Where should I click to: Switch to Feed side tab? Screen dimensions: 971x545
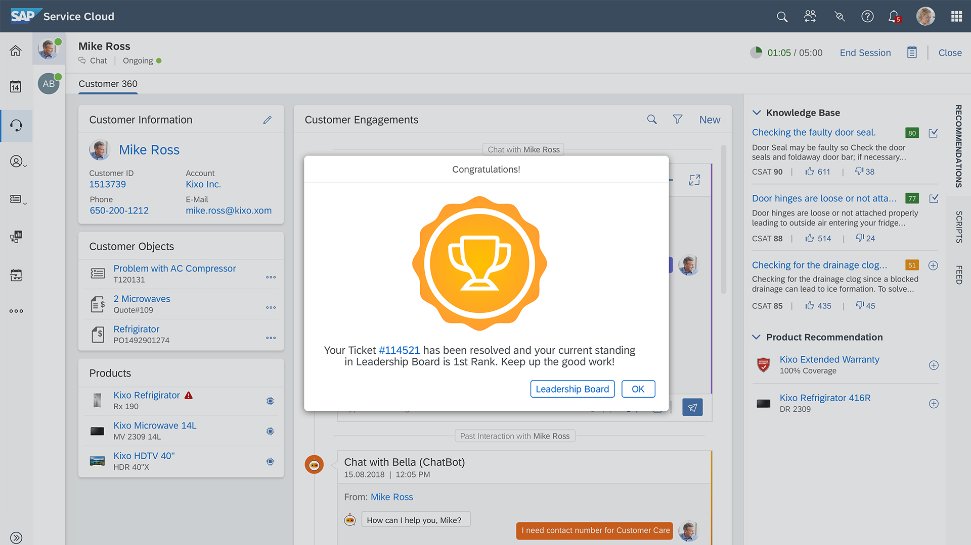point(959,274)
